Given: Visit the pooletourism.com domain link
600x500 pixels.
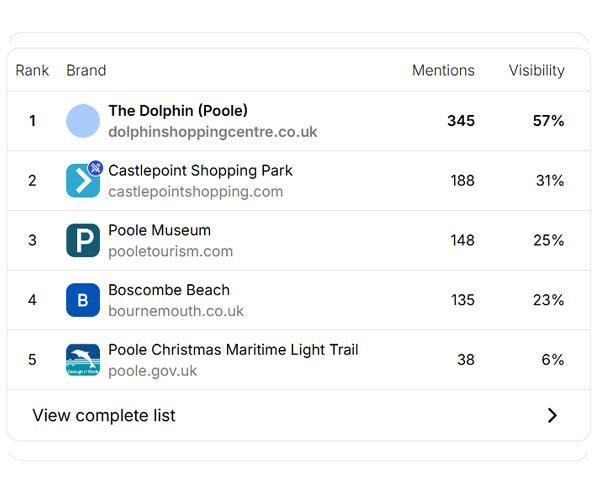Looking at the screenshot, I should pos(170,251).
